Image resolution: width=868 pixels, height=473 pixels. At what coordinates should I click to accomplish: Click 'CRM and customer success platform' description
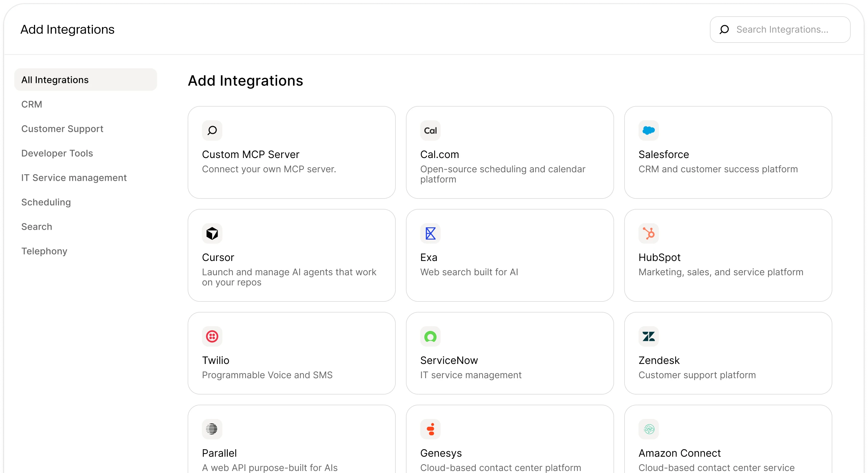[x=718, y=169]
